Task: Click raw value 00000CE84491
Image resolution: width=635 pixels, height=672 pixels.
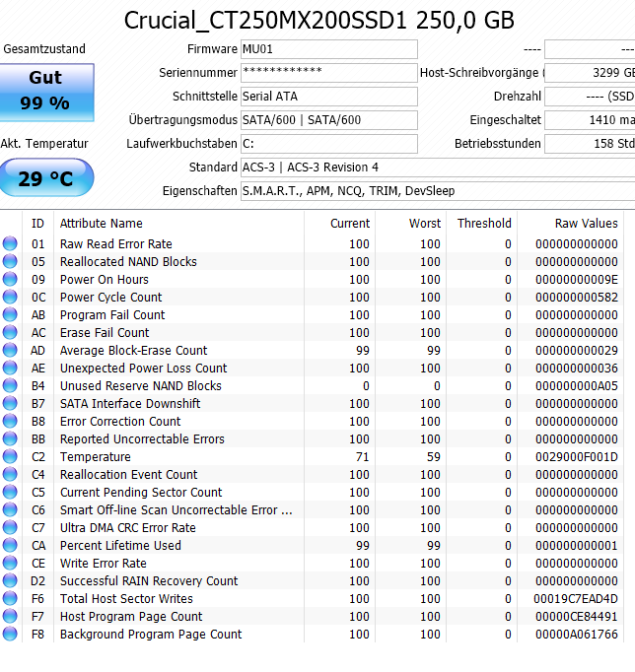Action: point(576,616)
